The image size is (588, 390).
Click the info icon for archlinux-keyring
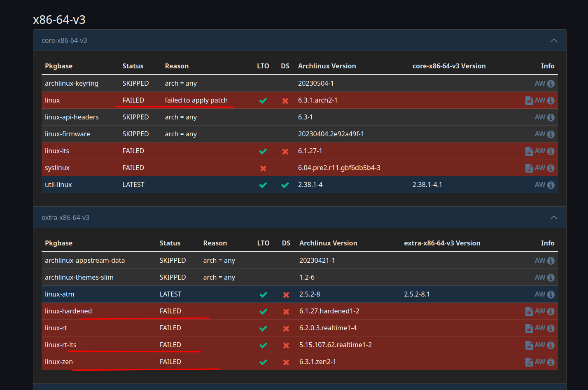coord(551,84)
